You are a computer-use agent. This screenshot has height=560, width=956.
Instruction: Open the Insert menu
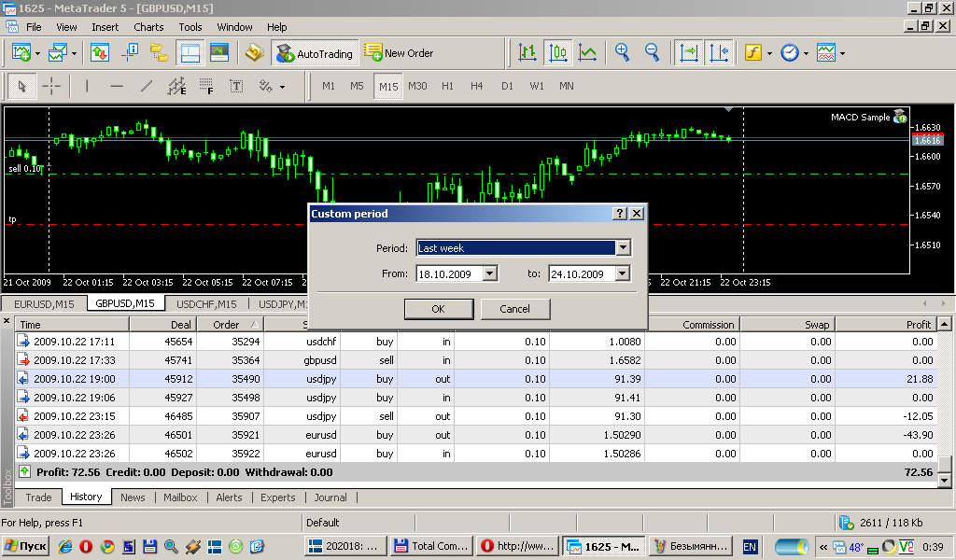pos(105,27)
